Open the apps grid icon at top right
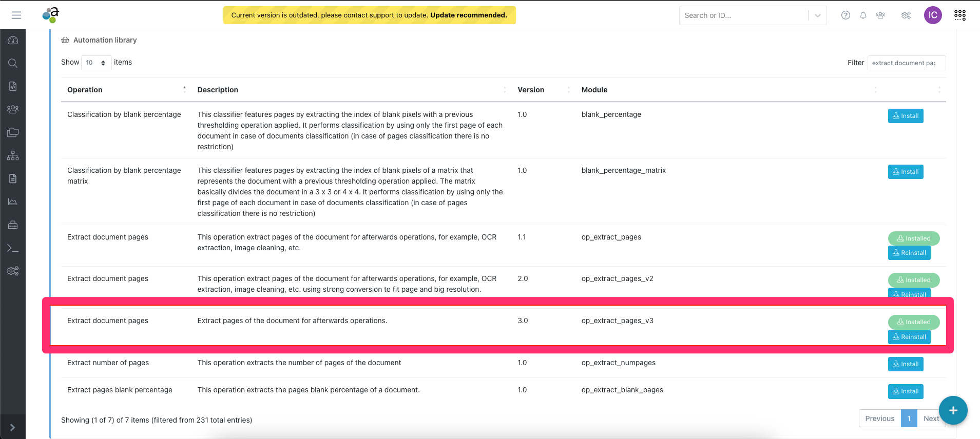Viewport: 980px width, 439px height. pos(959,15)
